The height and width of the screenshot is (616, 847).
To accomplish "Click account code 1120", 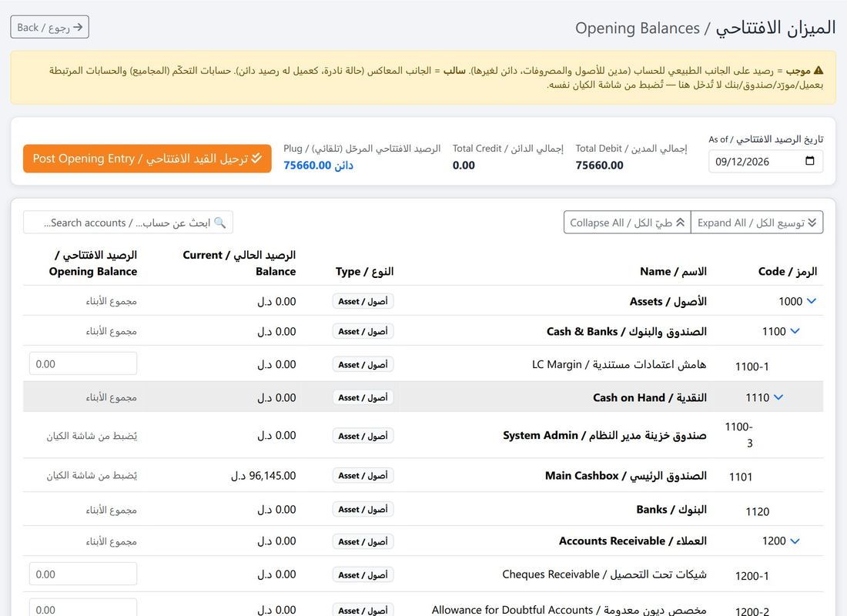I will pos(758,511).
